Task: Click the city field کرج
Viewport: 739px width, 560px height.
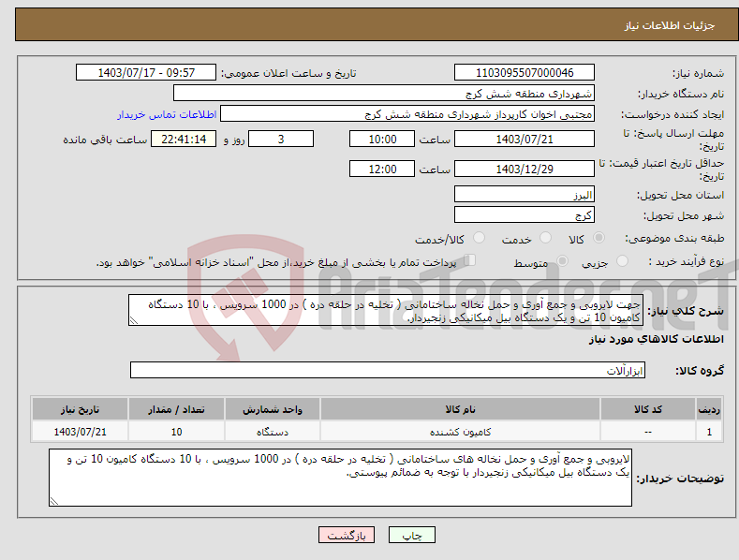Action: (x=525, y=215)
